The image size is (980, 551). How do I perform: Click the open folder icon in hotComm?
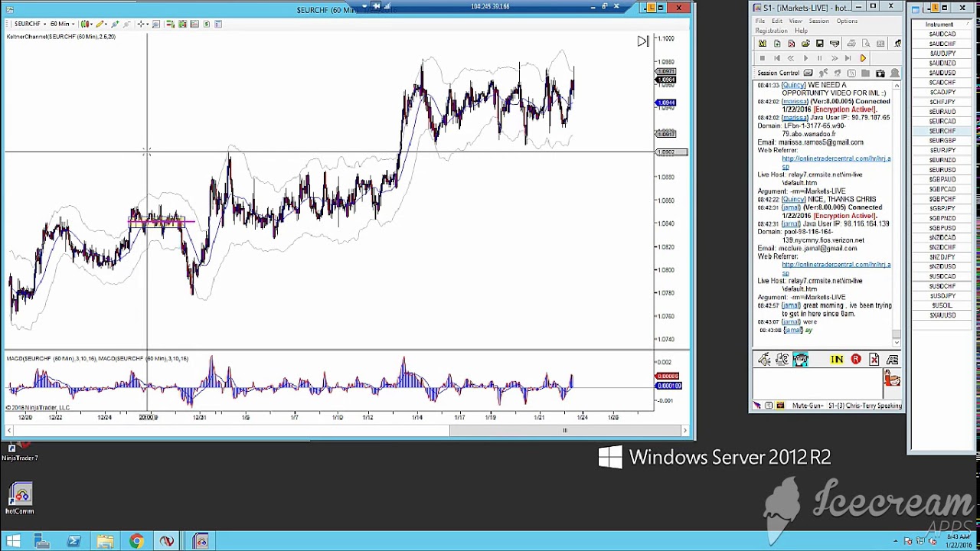tap(805, 44)
